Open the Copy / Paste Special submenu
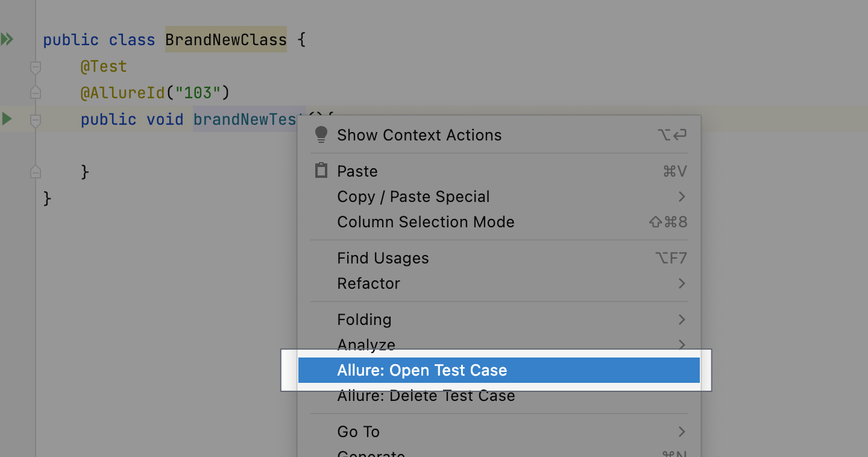Image resolution: width=868 pixels, height=457 pixels. 413,197
